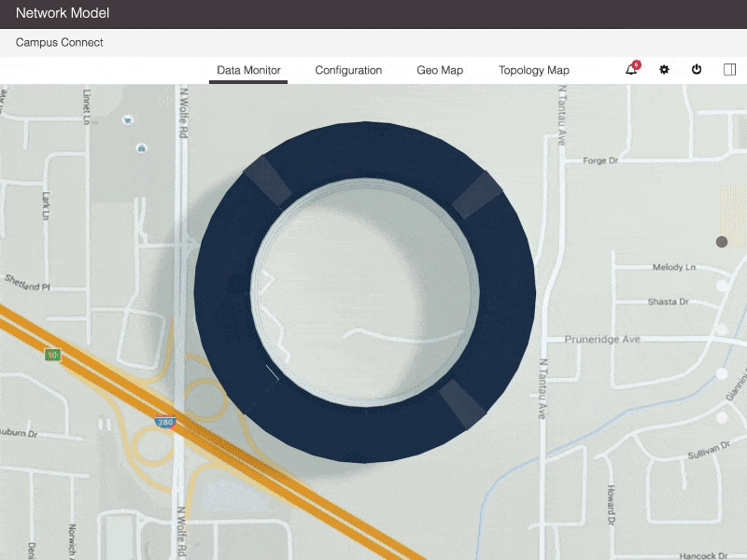Screen dimensions: 747x560
Task: Click the Howard Dr street label
Action: pos(611,505)
